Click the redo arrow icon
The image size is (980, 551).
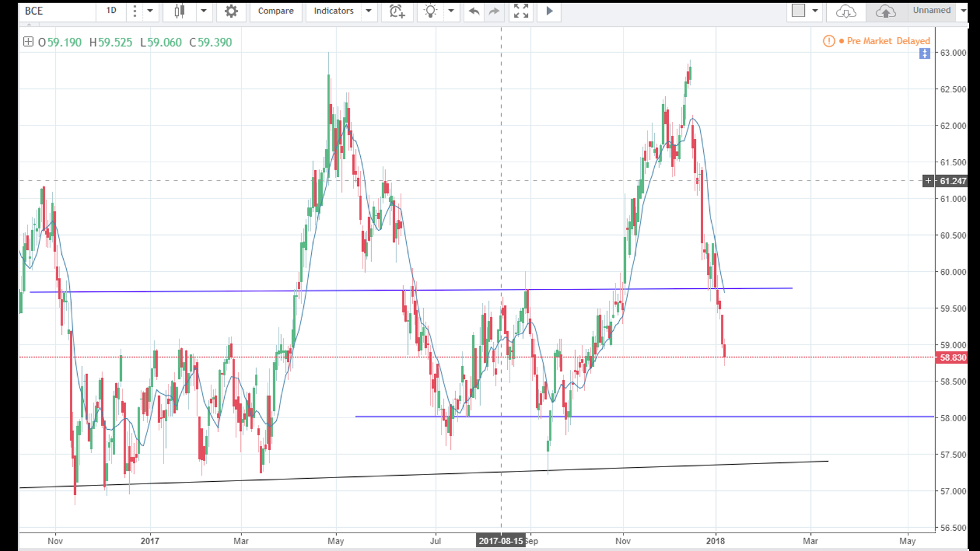coord(494,11)
